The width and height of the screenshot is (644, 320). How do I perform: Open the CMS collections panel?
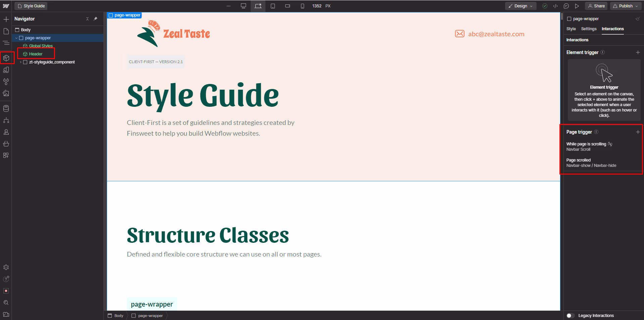(x=6, y=108)
